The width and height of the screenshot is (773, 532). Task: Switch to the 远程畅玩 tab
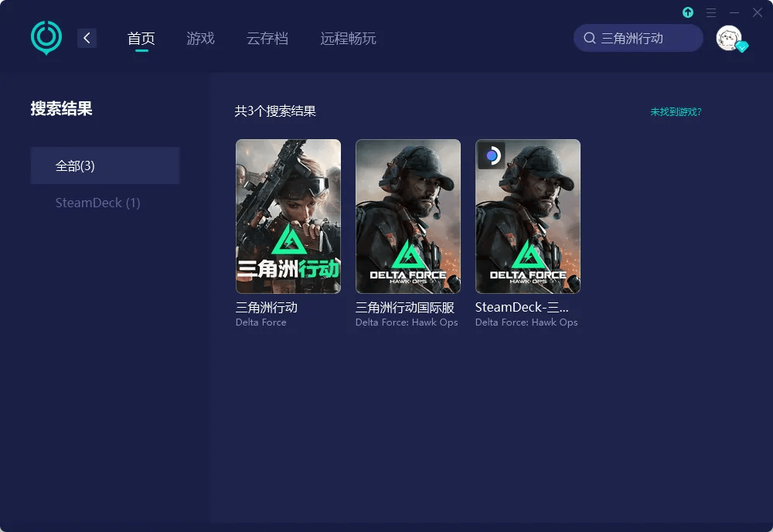(x=347, y=37)
